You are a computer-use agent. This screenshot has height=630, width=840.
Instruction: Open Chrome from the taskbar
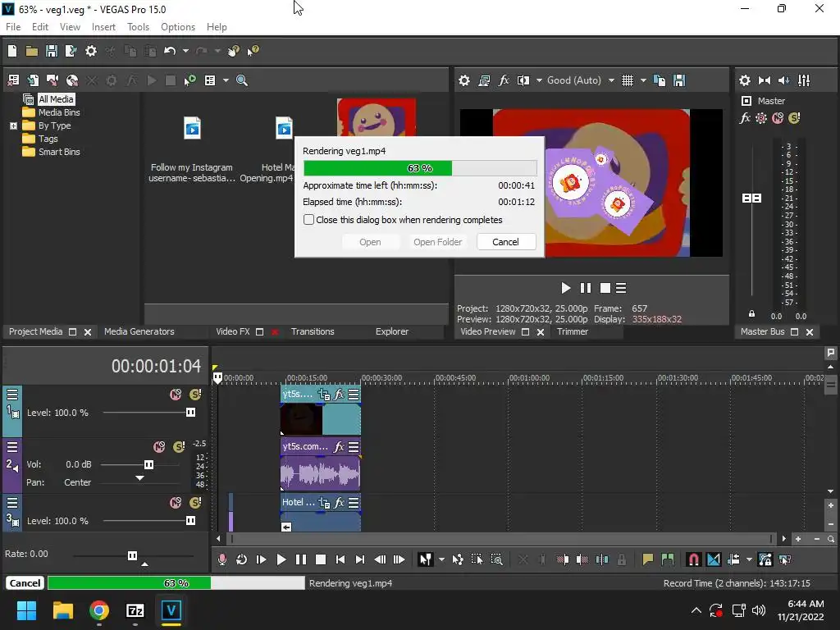click(99, 610)
